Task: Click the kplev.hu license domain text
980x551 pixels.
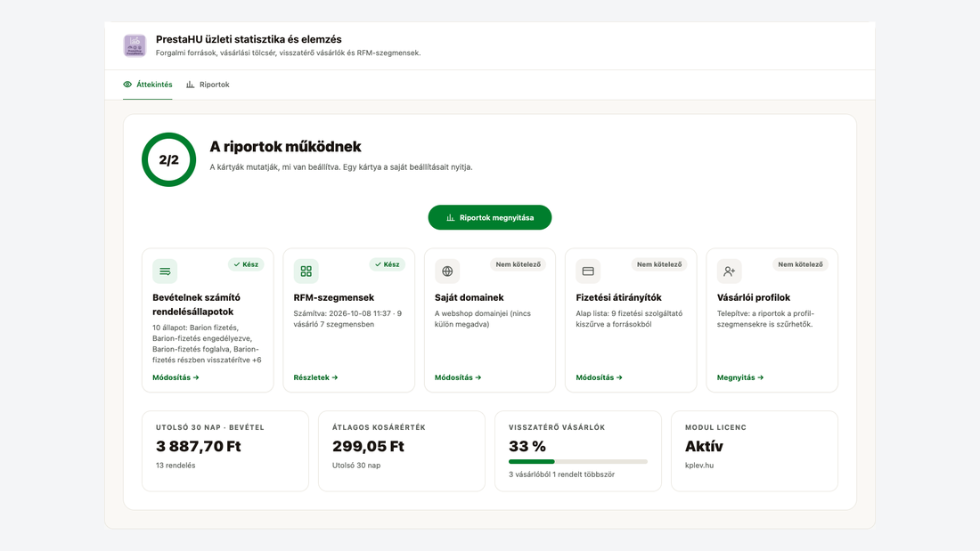Action: point(699,466)
